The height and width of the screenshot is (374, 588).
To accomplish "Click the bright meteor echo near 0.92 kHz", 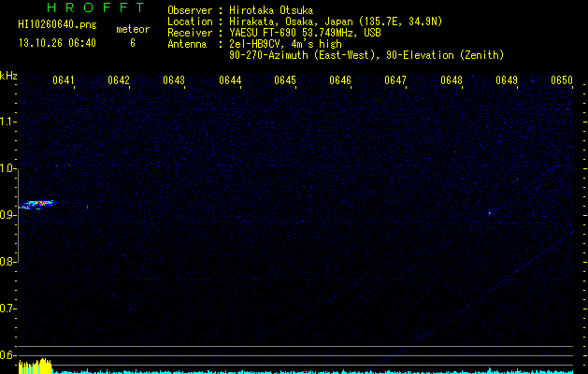I will coord(36,204).
